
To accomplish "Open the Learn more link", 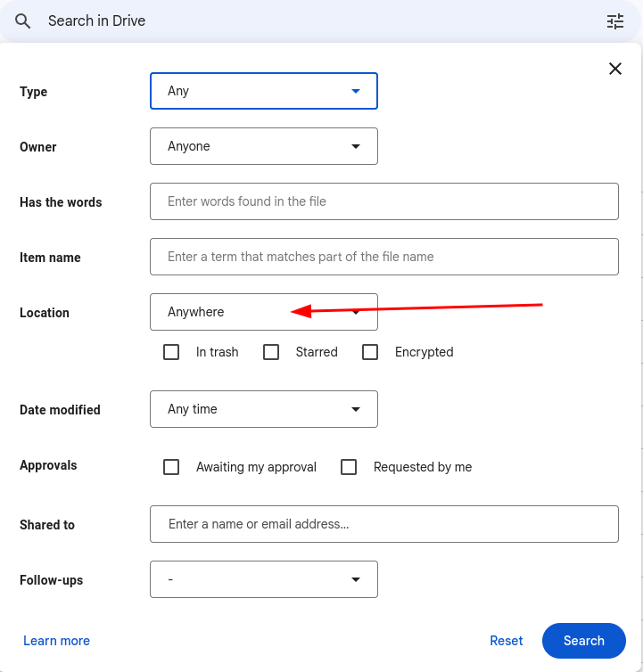I will pyautogui.click(x=56, y=641).
